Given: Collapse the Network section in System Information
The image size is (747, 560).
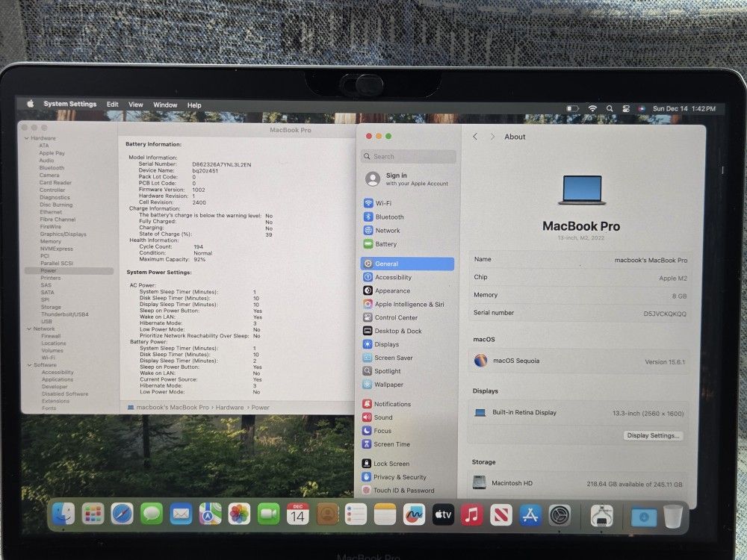Looking at the screenshot, I should 28,329.
